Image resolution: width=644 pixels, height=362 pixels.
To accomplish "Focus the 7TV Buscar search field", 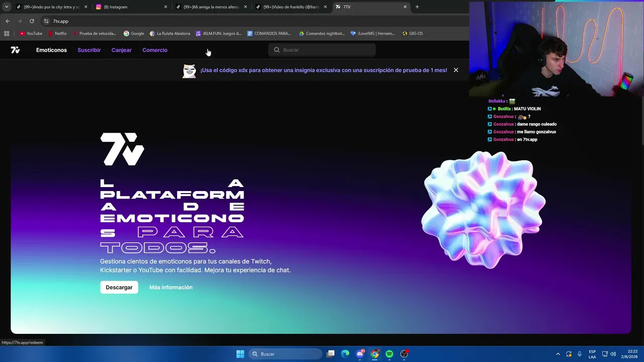I will pos(322,50).
